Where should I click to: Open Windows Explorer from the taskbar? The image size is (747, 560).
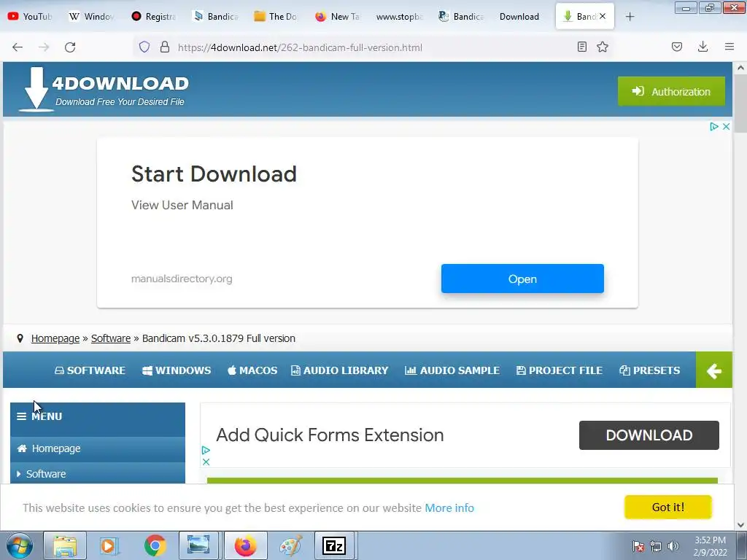[x=65, y=545]
